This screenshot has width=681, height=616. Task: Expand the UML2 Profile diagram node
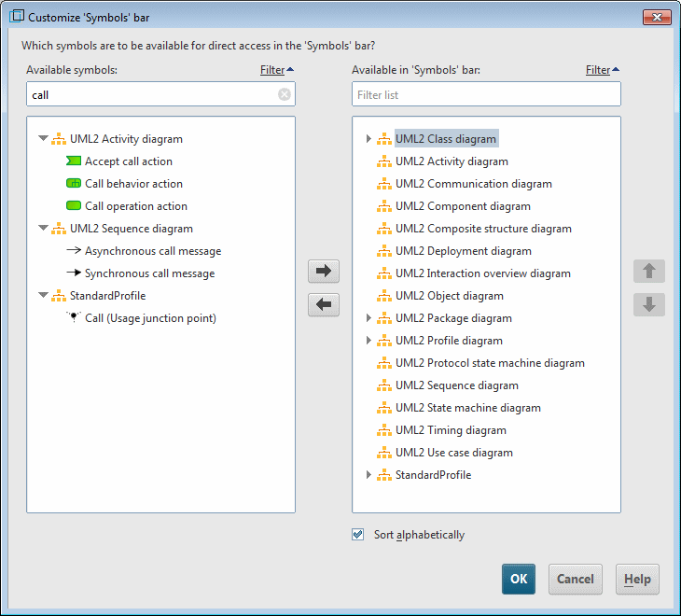pyautogui.click(x=368, y=340)
